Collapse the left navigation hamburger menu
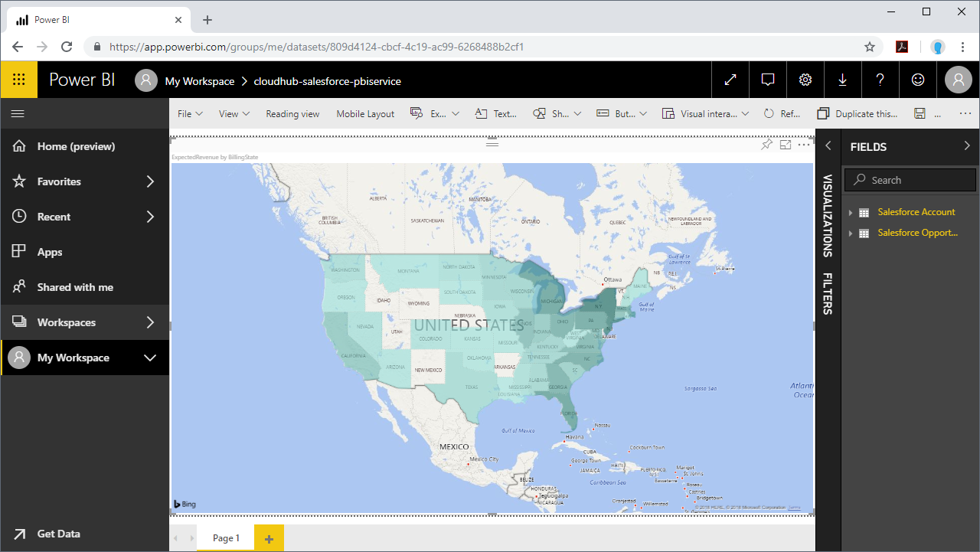The height and width of the screenshot is (552, 980). click(x=18, y=113)
